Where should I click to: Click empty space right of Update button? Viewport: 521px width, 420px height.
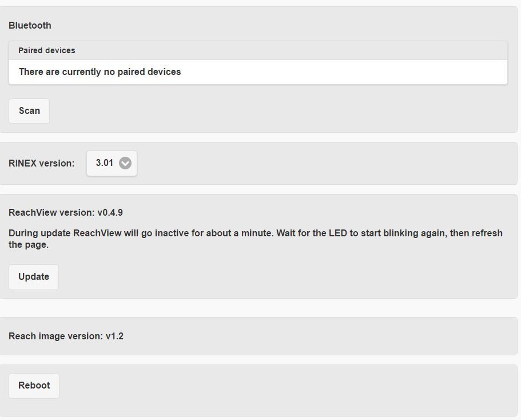click(286, 277)
